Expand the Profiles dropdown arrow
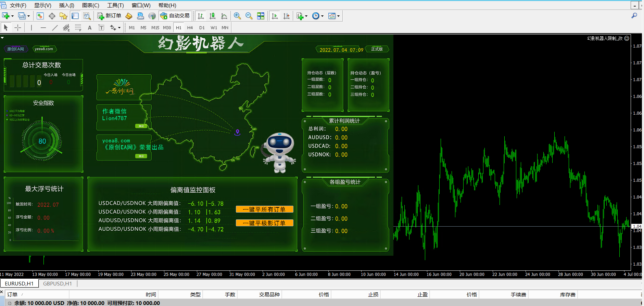The image size is (644, 306). tap(28, 16)
